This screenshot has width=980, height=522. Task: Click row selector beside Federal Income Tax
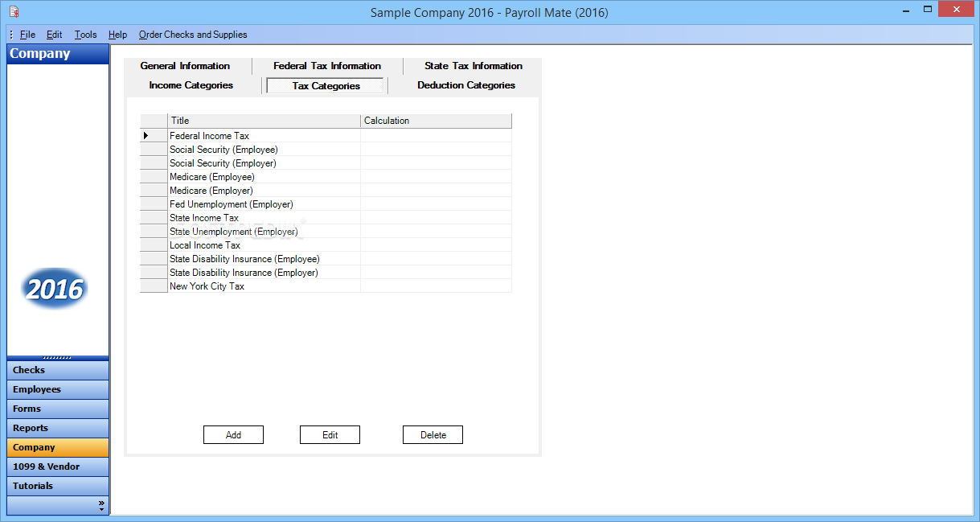154,136
